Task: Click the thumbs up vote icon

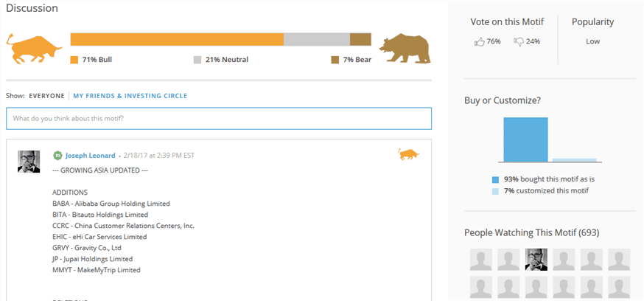Action: coord(480,42)
